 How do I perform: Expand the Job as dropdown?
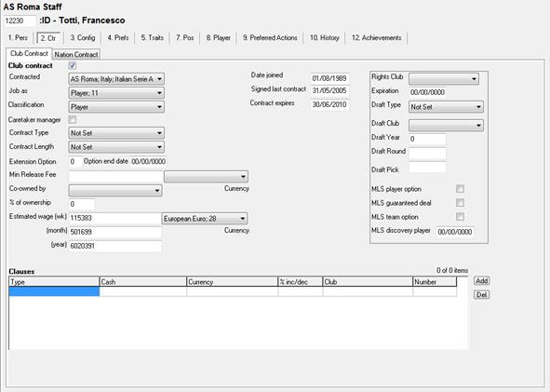[x=116, y=93]
